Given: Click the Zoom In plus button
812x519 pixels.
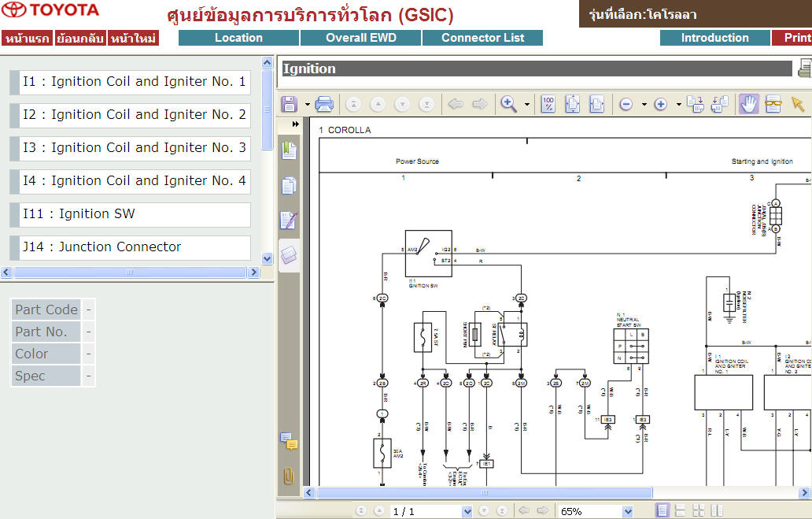Looking at the screenshot, I should tap(660, 104).
